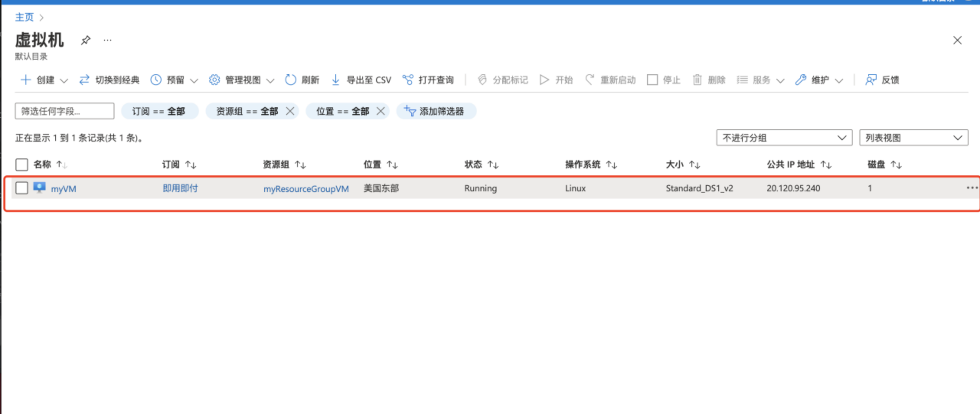The width and height of the screenshot is (980, 414).
Task: Sort by 公共 IP 地址 column header
Action: (799, 165)
